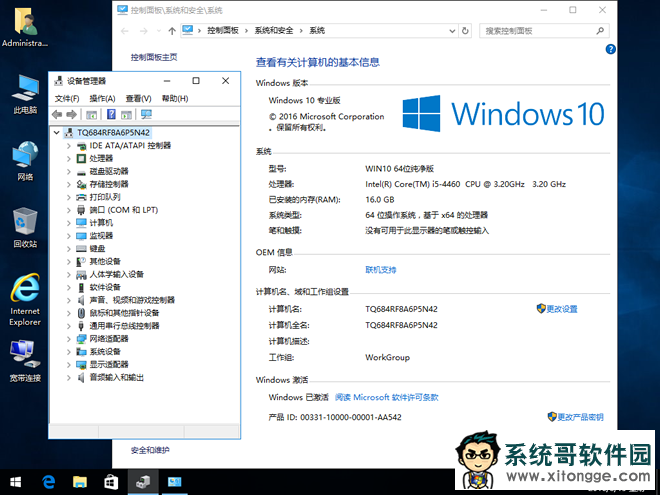This screenshot has width=660, height=495.
Task: Select the 磁盘驱动器 disk drive icon
Action: (81, 172)
